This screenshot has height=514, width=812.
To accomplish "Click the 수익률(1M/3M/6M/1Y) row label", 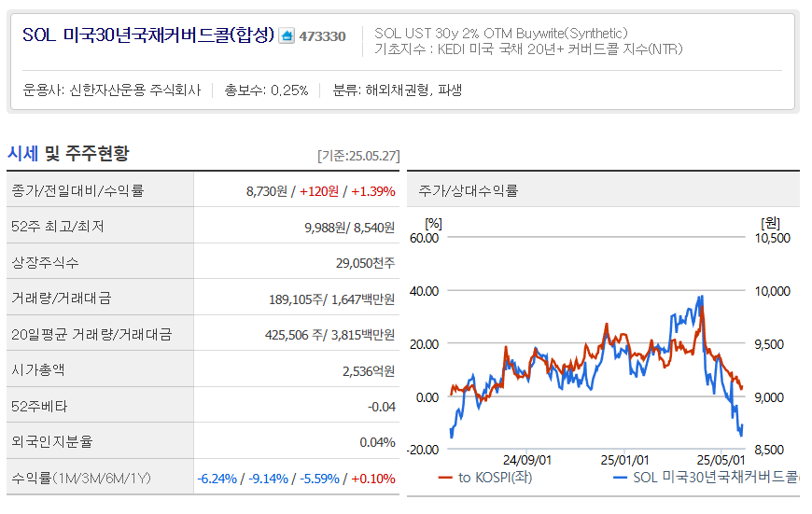I will (81, 478).
